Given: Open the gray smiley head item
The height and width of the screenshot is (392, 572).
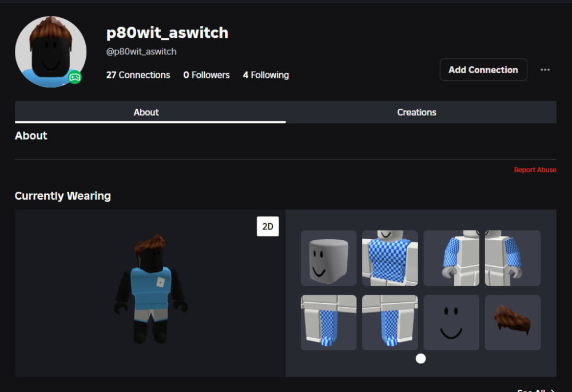Looking at the screenshot, I should pos(329,258).
